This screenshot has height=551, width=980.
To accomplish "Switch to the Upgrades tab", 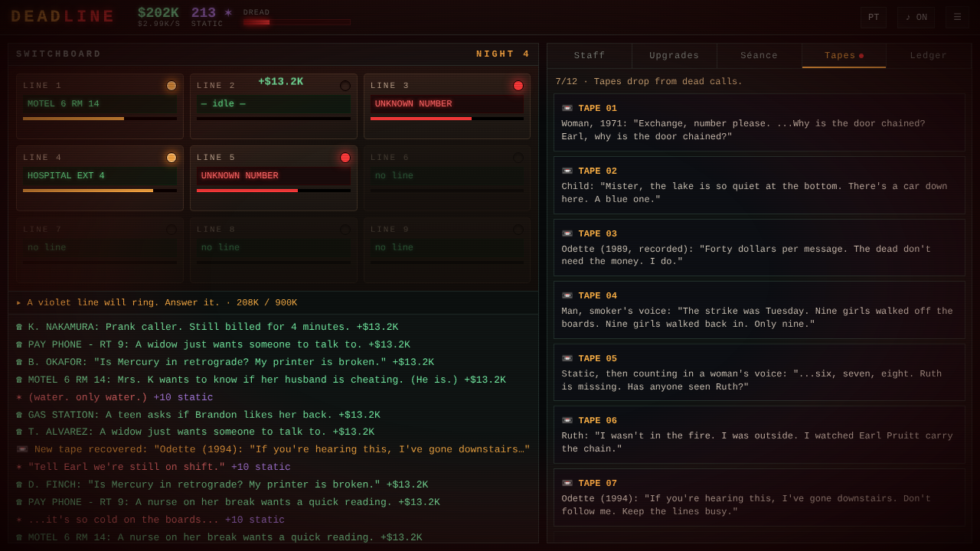I will click(675, 56).
